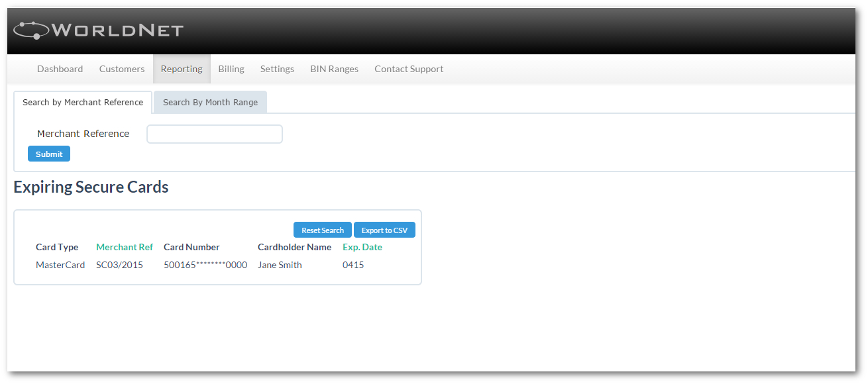
Task: Click the Card Type column header
Action: (57, 247)
